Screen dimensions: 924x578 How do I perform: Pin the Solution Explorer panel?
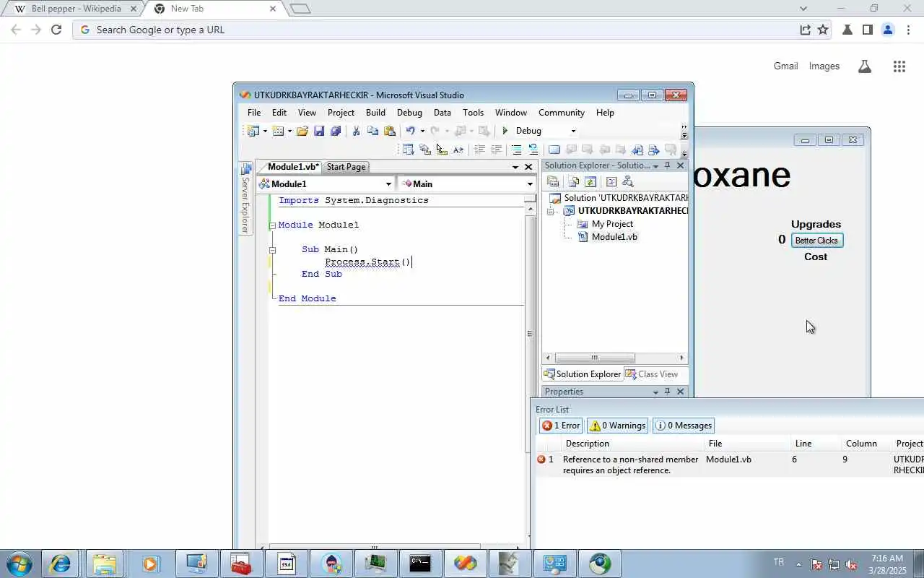click(667, 165)
